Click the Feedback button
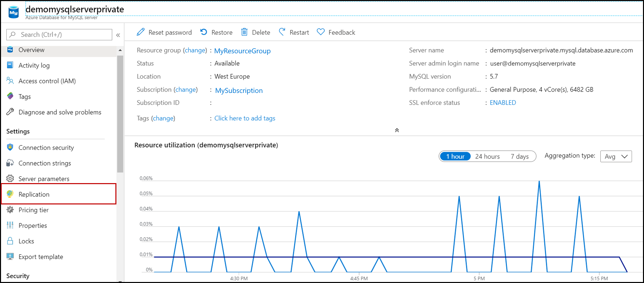 point(336,32)
